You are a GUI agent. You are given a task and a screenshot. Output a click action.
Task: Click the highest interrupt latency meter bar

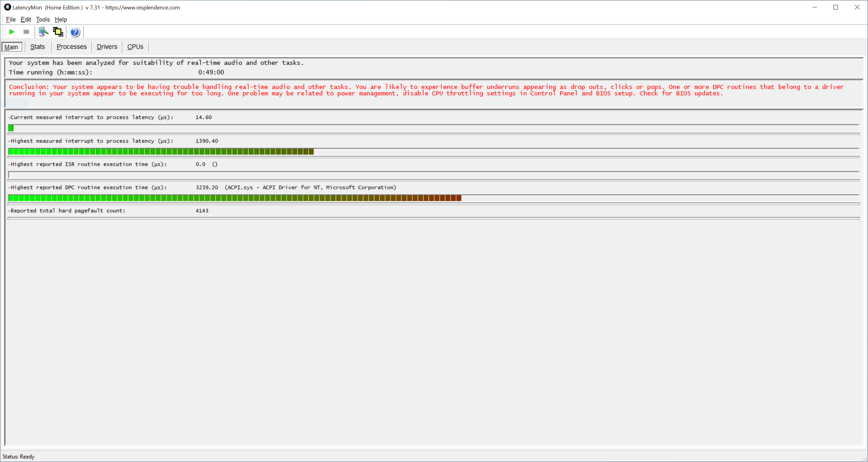(434, 152)
